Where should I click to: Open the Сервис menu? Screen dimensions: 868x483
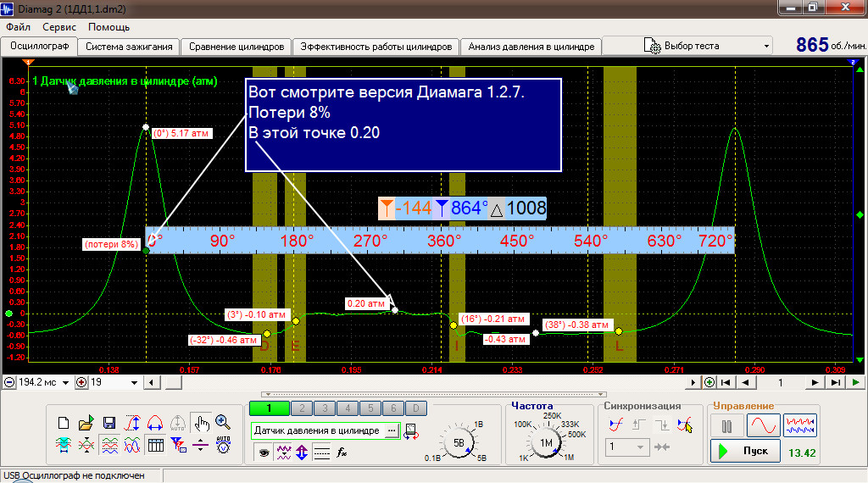[59, 26]
